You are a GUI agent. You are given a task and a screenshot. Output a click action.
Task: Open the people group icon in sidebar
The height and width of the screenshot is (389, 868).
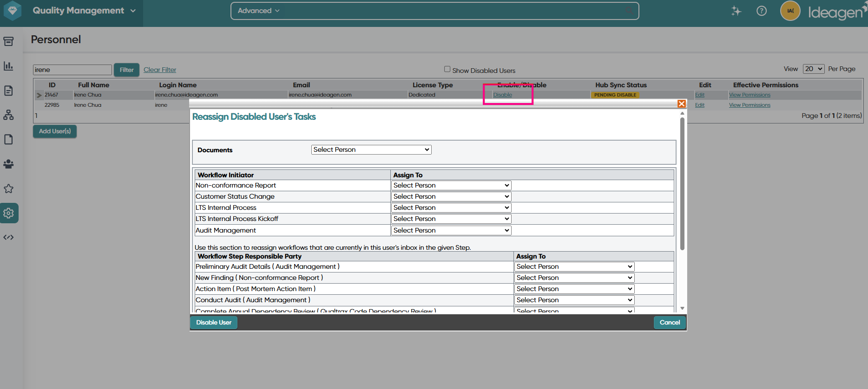point(8,164)
